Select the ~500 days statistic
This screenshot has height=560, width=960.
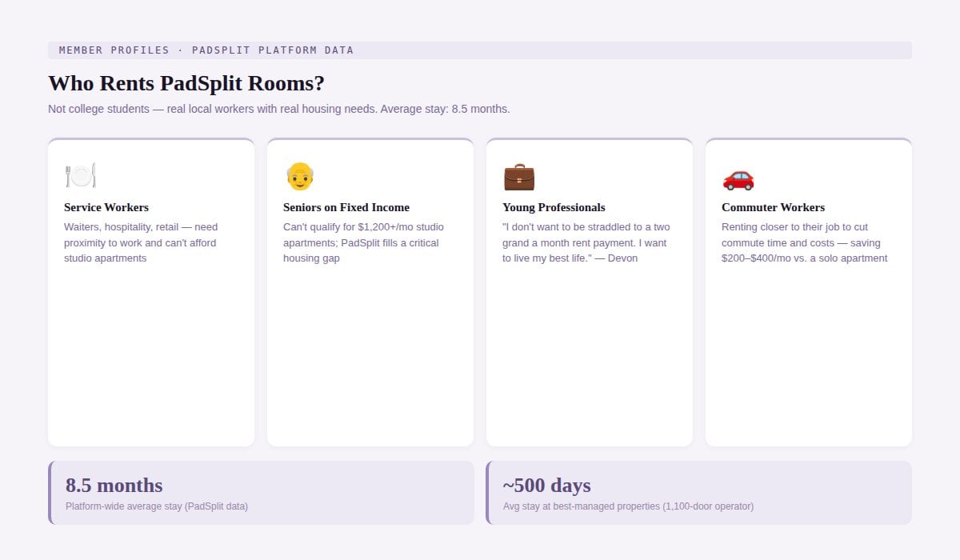pos(547,486)
